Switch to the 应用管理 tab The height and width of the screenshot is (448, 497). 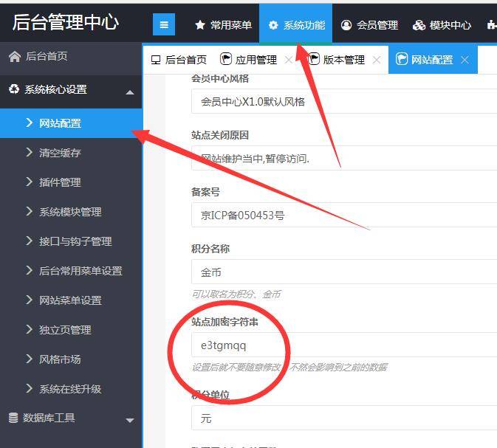pos(249,60)
